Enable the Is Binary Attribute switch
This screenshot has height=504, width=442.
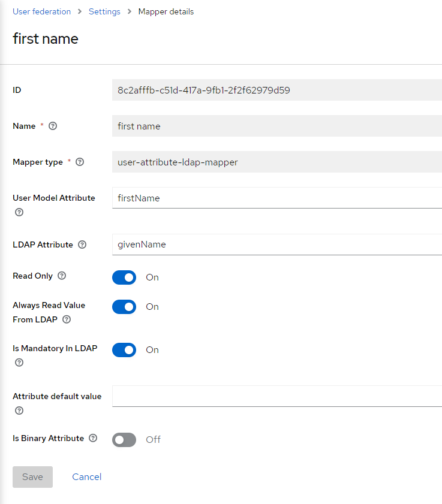124,440
